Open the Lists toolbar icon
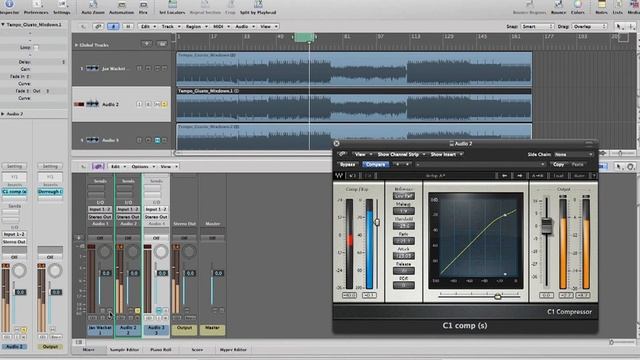The height and width of the screenshot is (360, 640). (x=618, y=7)
